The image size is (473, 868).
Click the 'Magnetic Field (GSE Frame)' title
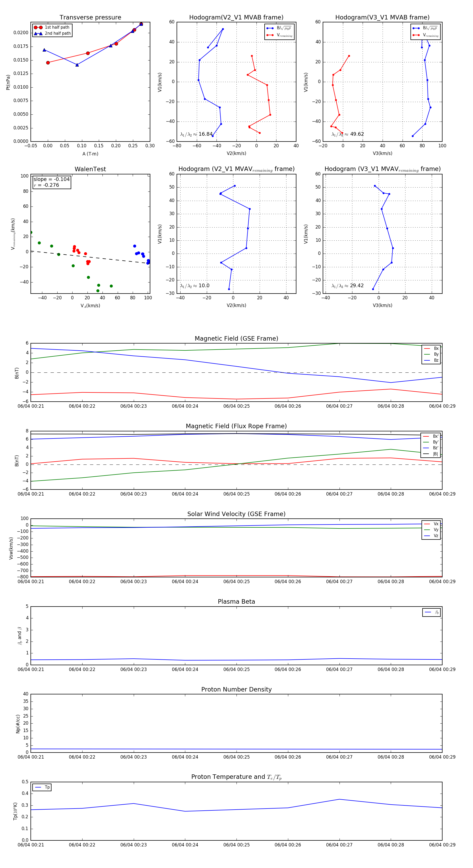point(236,339)
